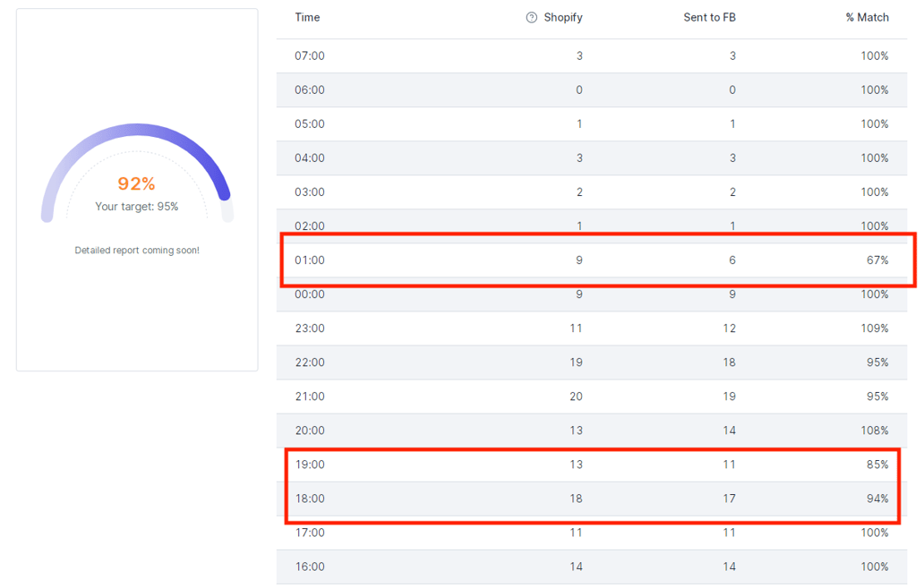Click the 100% match value at 07:00
This screenshot has height=588, width=924.
(875, 56)
